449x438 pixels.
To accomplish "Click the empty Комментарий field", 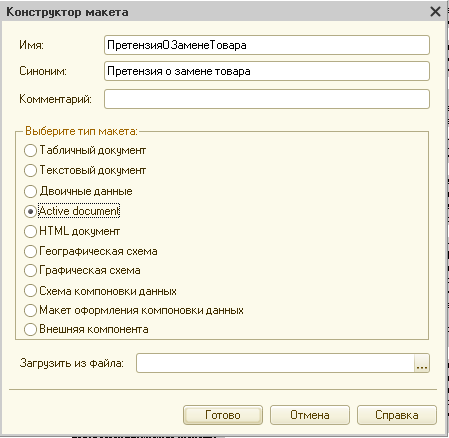I will click(267, 99).
